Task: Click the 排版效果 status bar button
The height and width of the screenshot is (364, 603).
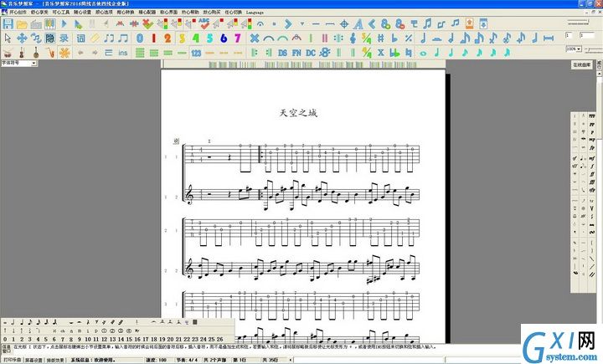Action: point(55,360)
